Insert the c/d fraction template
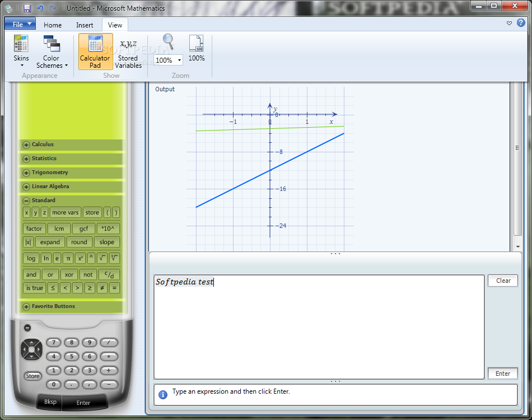Image resolution: width=532 pixels, height=420 pixels. [109, 275]
